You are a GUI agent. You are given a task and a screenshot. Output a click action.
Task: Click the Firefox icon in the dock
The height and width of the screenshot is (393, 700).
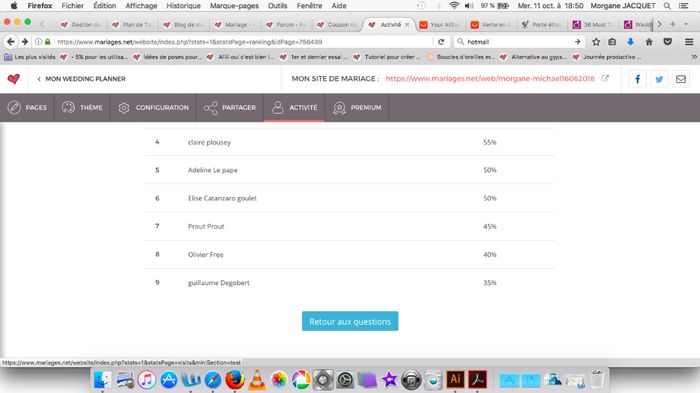pos(235,380)
